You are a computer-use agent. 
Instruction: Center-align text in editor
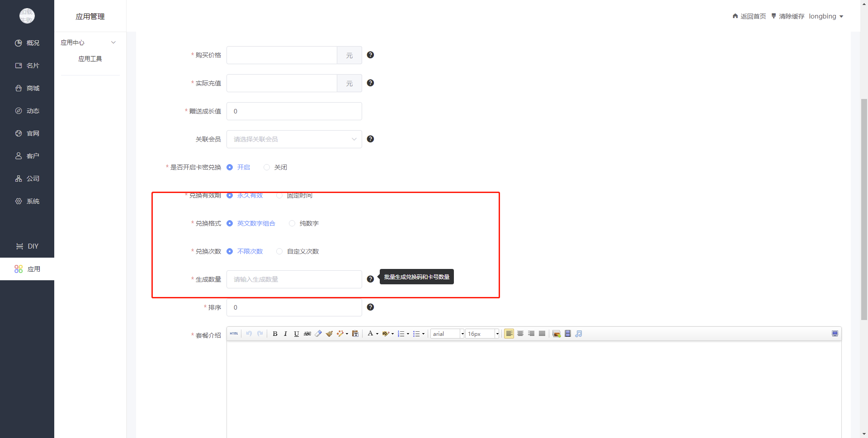point(520,334)
